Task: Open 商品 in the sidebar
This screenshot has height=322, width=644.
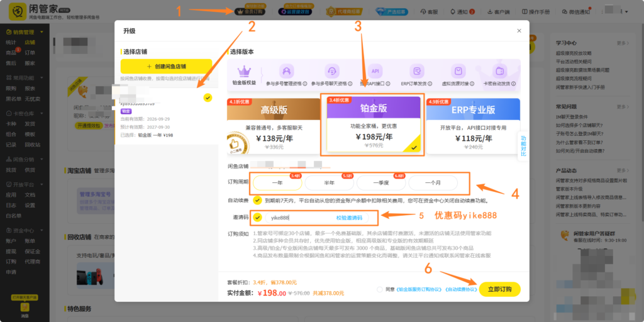Action: (x=11, y=53)
